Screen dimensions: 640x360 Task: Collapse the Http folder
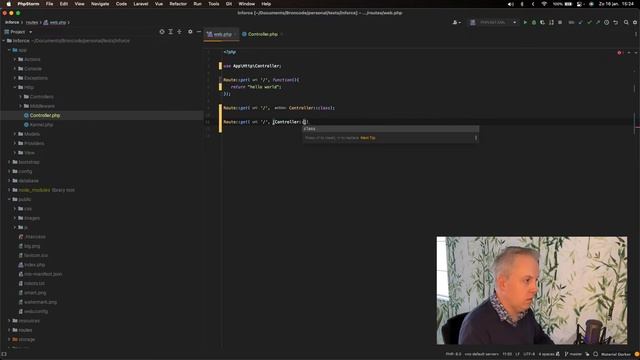pyautogui.click(x=15, y=87)
